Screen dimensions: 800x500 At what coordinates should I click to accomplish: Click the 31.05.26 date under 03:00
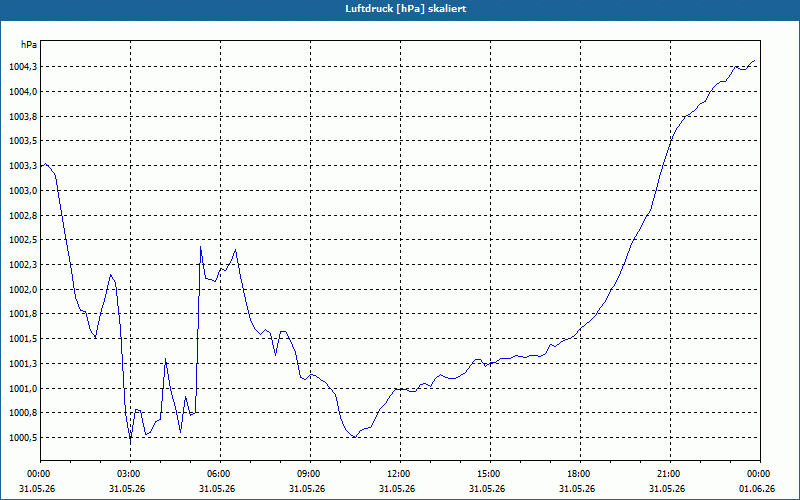click(x=127, y=489)
